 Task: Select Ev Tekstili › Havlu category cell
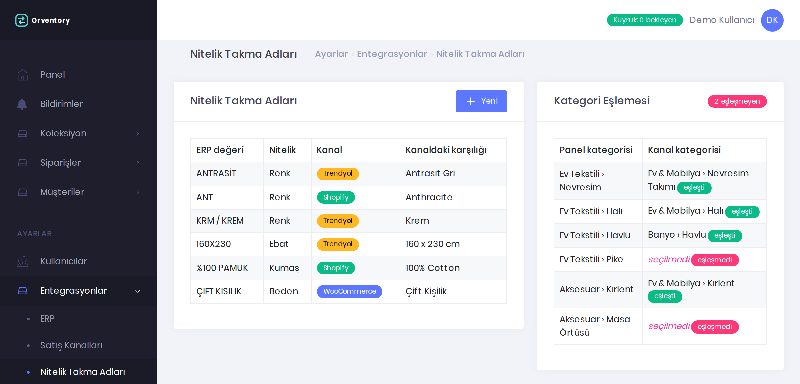(x=598, y=236)
